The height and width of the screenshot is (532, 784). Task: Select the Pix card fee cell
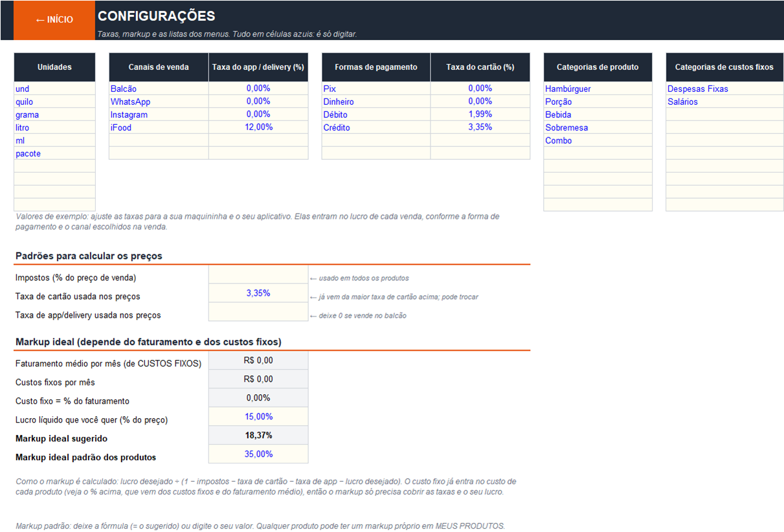[480, 89]
